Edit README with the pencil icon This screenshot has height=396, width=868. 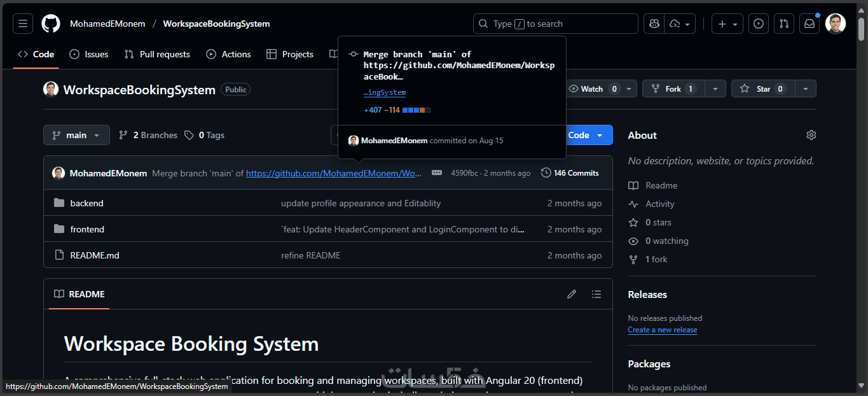pyautogui.click(x=572, y=294)
